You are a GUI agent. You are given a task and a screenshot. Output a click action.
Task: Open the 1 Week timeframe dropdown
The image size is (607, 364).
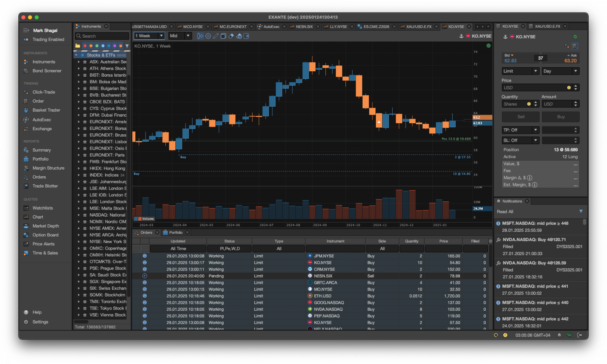[x=150, y=36]
